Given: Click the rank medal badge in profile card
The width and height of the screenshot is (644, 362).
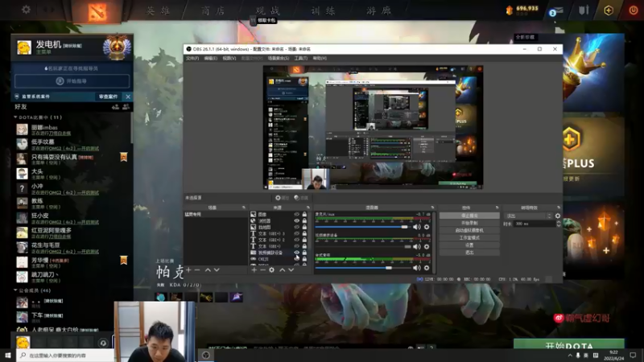Looking at the screenshot, I should (x=117, y=47).
